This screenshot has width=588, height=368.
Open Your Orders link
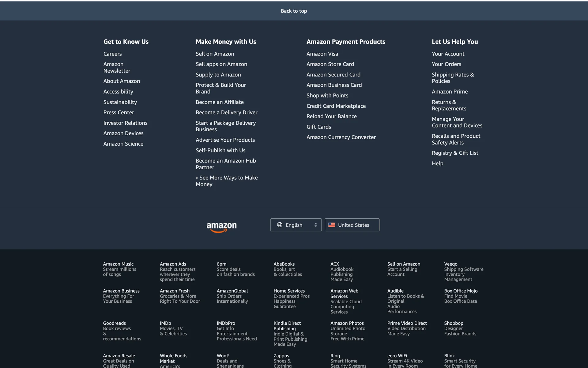446,64
